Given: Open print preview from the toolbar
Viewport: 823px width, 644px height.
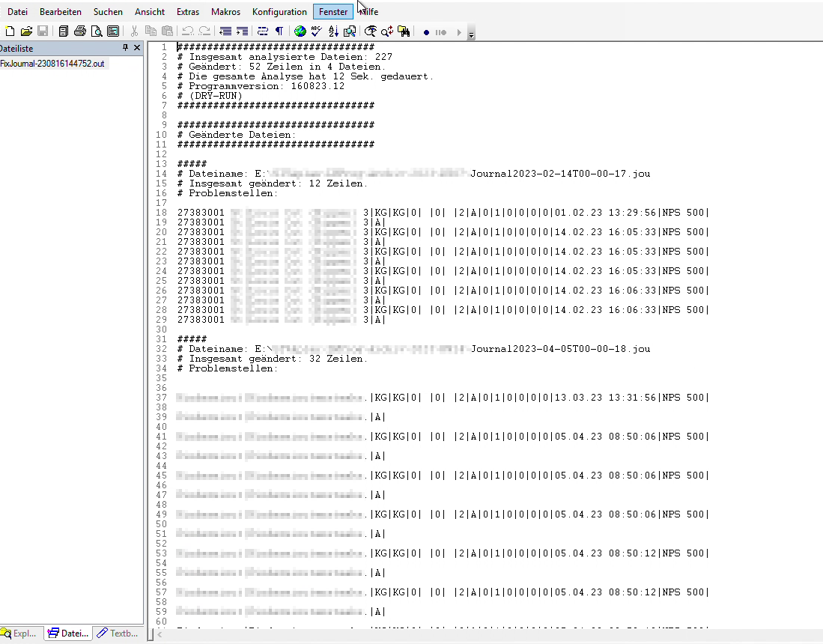Looking at the screenshot, I should [x=97, y=31].
